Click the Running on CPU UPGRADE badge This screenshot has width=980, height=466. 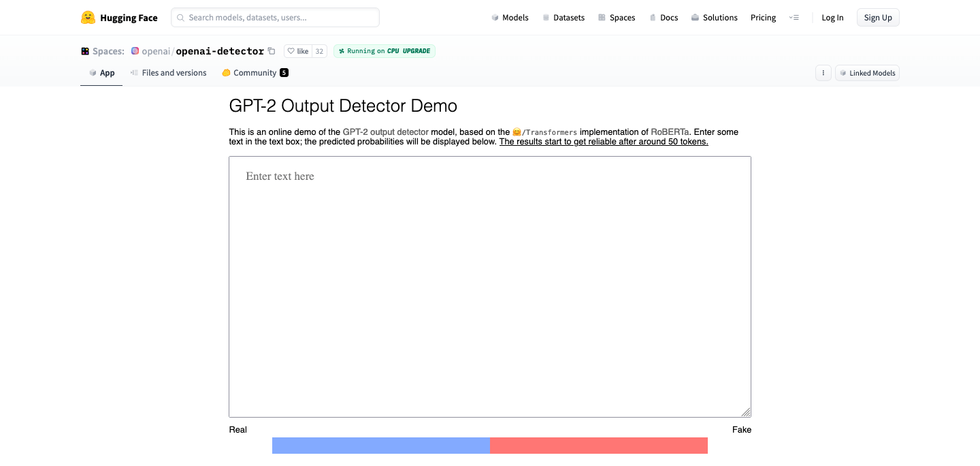385,51
